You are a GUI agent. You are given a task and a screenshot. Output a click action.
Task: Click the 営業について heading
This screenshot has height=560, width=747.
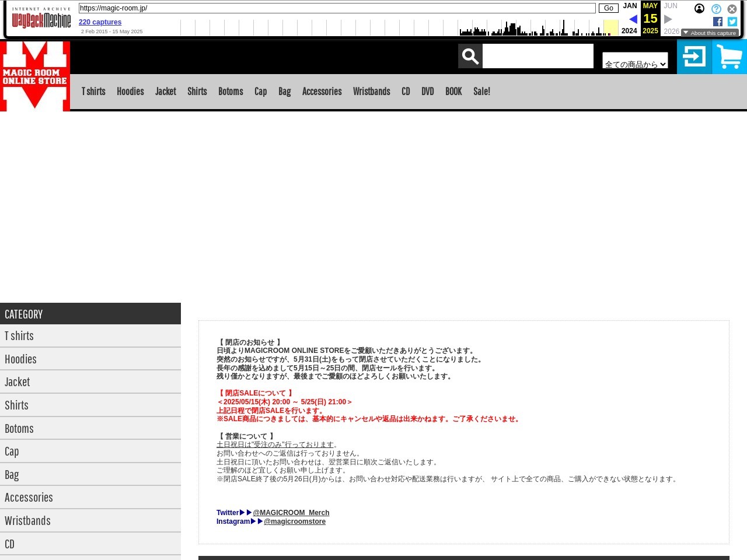[x=246, y=436]
